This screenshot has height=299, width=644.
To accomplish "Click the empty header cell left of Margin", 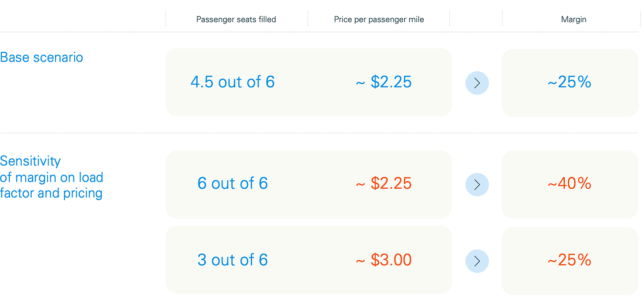I will 476,19.
